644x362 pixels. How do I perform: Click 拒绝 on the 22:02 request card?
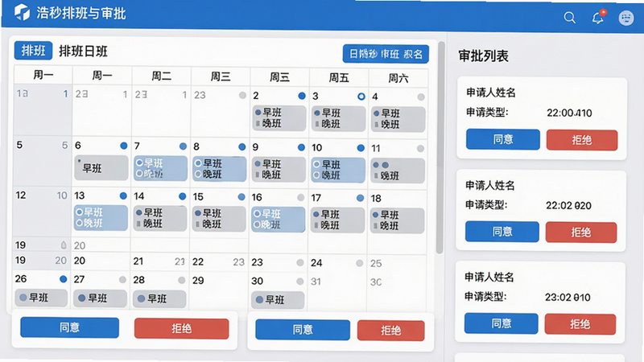[581, 232]
